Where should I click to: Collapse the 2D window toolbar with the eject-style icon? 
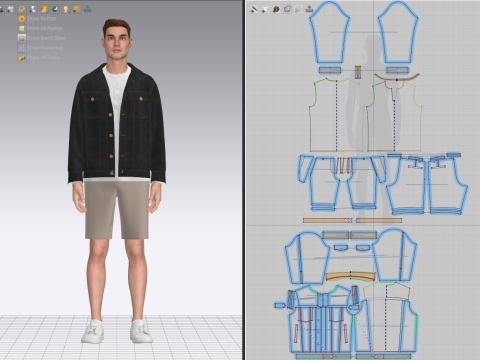309,9
